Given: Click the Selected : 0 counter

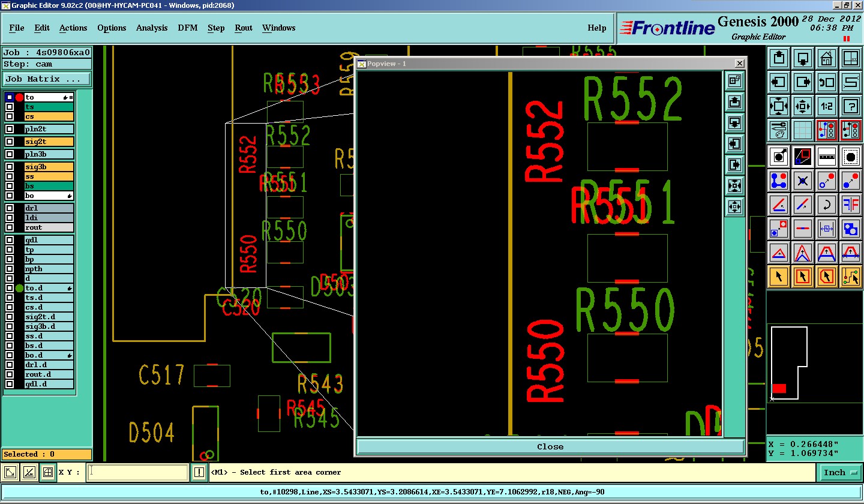Looking at the screenshot, I should click(x=47, y=454).
